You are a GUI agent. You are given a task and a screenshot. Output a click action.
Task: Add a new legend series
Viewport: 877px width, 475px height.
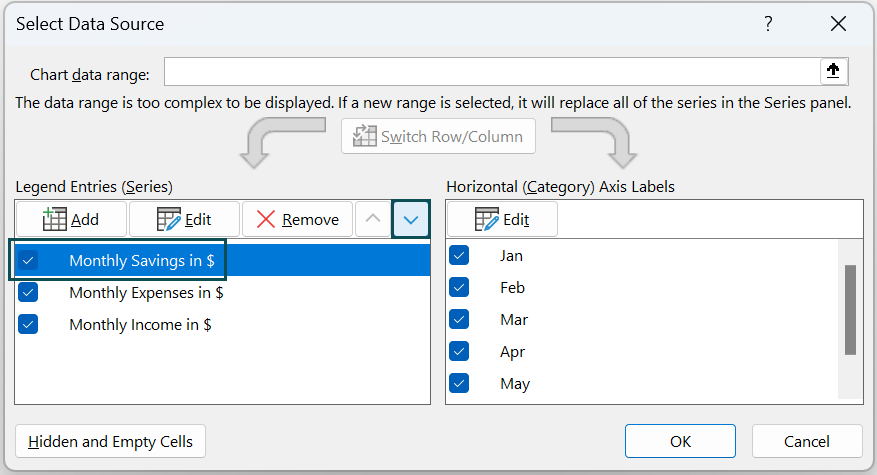pos(71,219)
